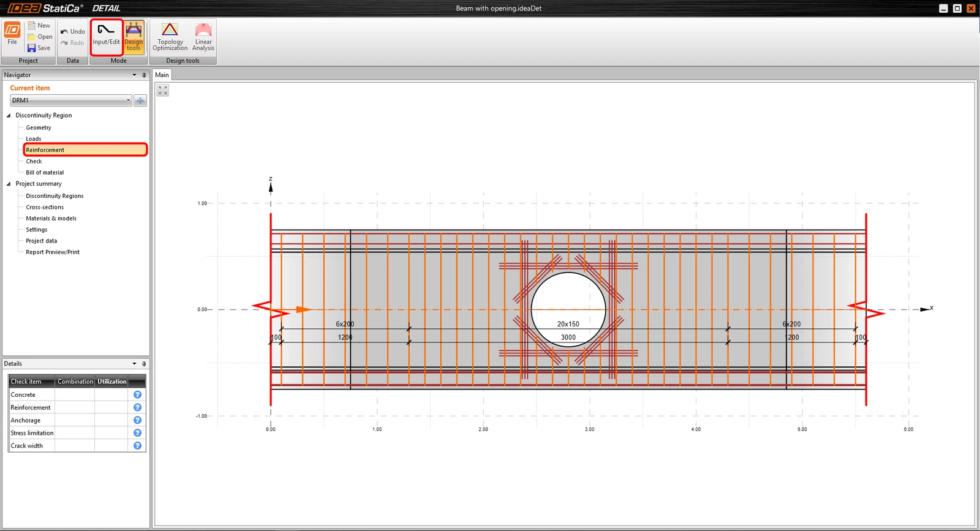Click the Combination column header
The width and height of the screenshot is (980, 531).
pos(75,382)
